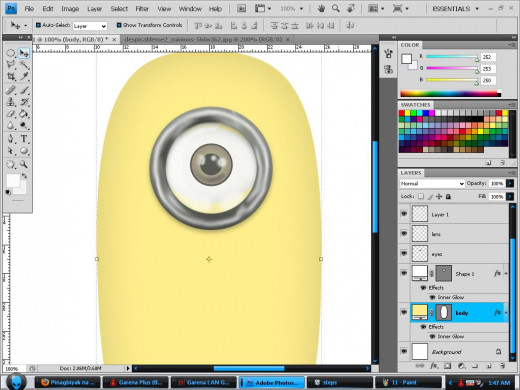Collapse Shape 1 layer effects arrow
The width and height of the screenshot is (520, 390).
[506, 274]
